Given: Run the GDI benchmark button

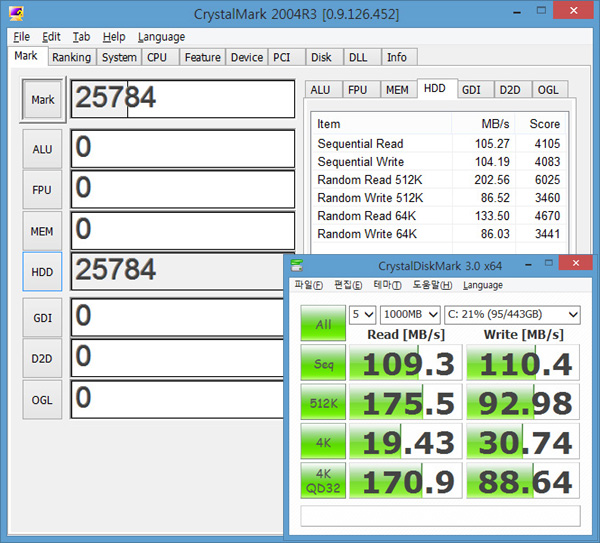Looking at the screenshot, I should pos(42,318).
